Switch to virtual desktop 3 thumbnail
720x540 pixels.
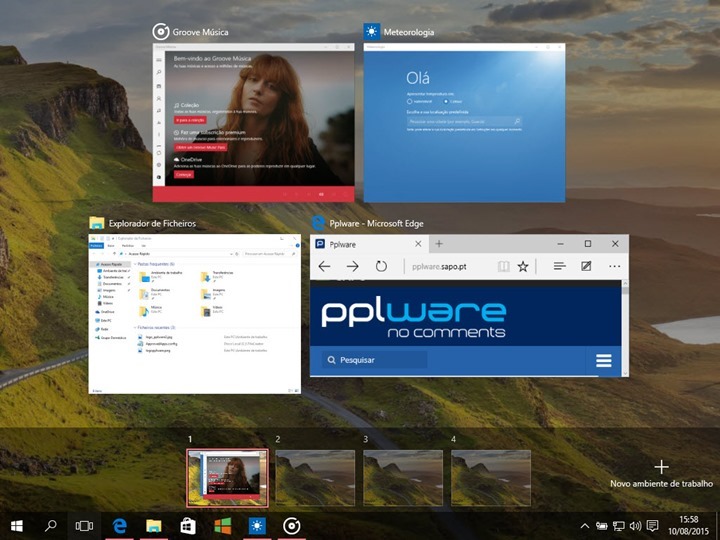coord(403,478)
